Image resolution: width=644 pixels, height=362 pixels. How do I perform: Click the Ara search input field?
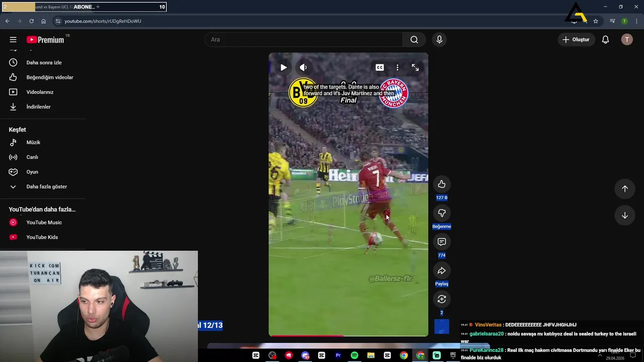pos(304,40)
